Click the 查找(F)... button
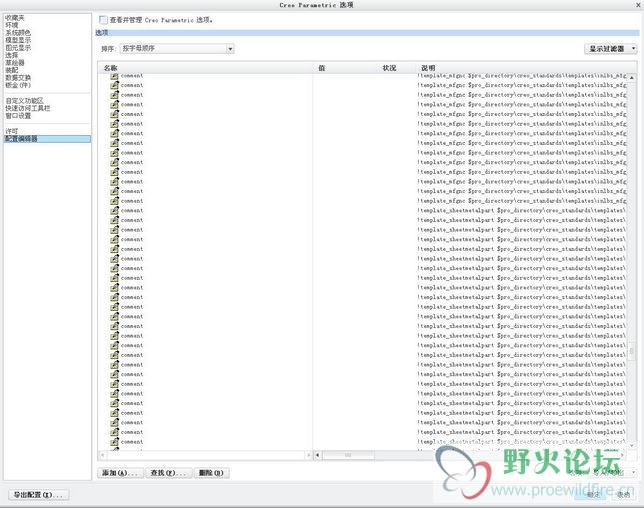The width and height of the screenshot is (644, 508). point(168,473)
